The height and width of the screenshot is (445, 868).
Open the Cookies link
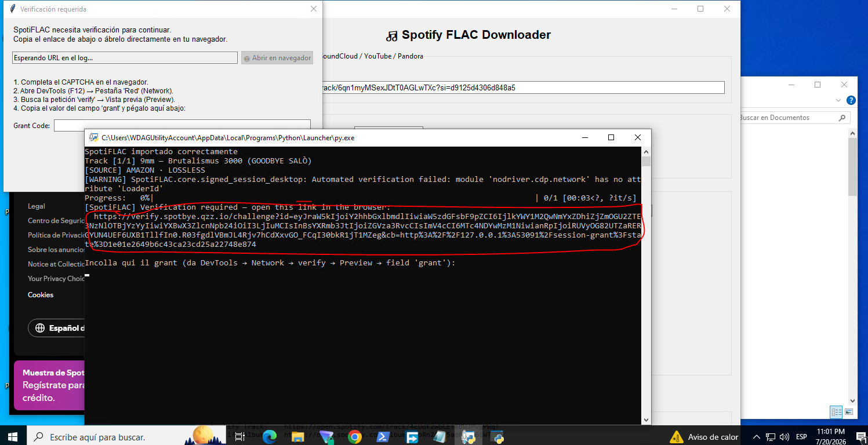click(x=41, y=295)
